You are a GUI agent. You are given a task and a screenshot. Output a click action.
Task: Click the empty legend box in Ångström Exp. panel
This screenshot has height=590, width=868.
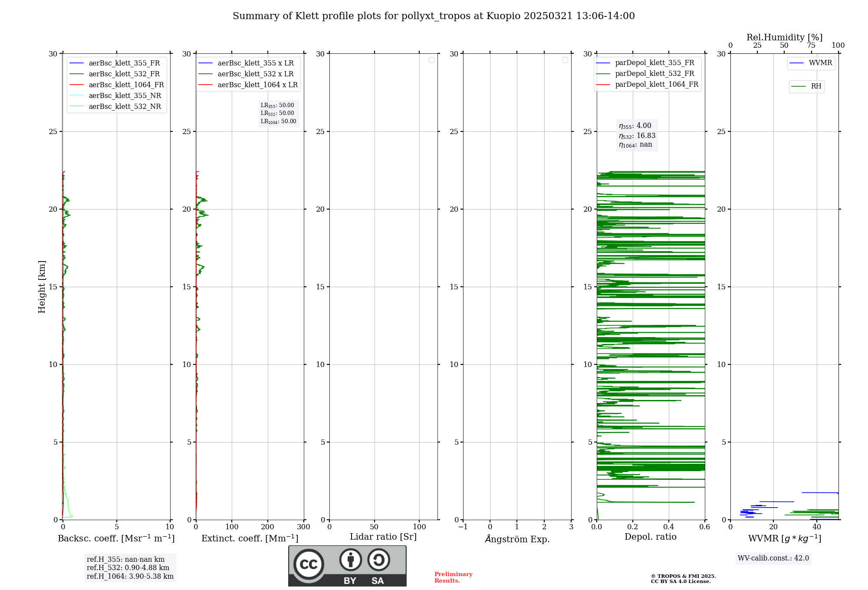pos(565,60)
